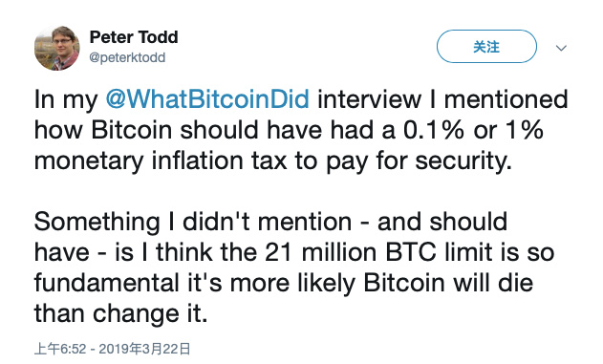Click the 上午6:52 tweet time
The height and width of the screenshot is (364, 603).
tap(60, 349)
